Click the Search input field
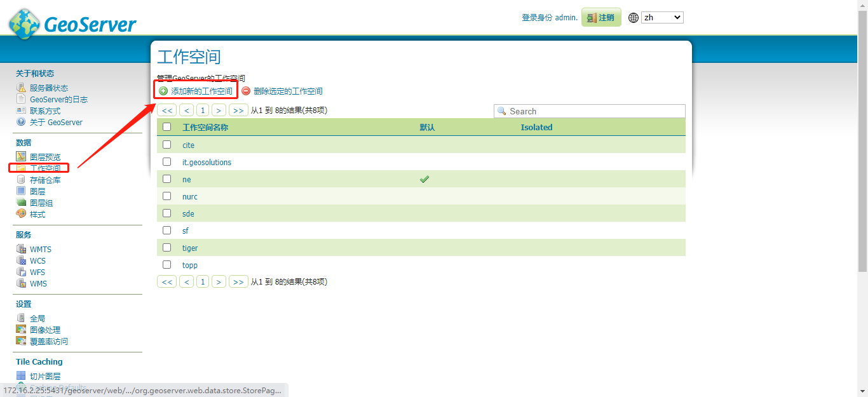This screenshot has width=868, height=397. (x=590, y=111)
